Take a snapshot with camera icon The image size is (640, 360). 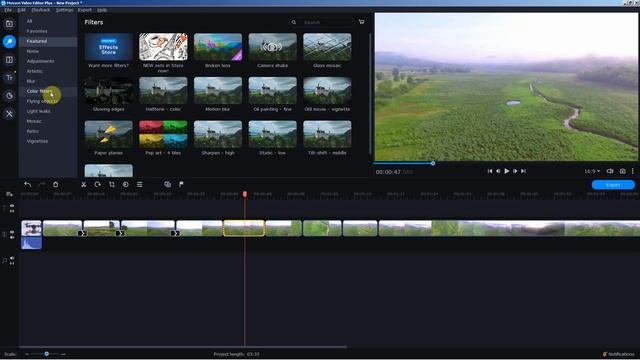622,171
